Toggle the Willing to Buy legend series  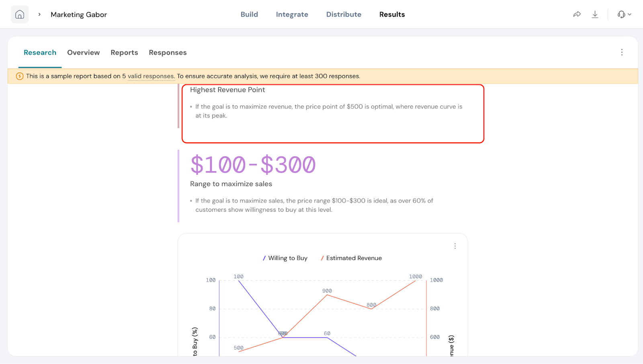point(285,258)
